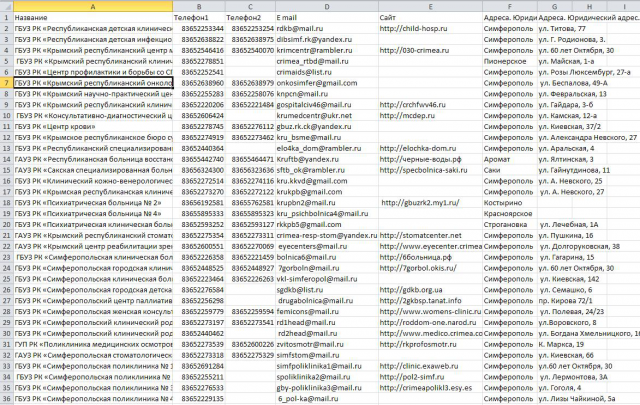Select cell with rdkb@mail.ru

tap(327, 29)
